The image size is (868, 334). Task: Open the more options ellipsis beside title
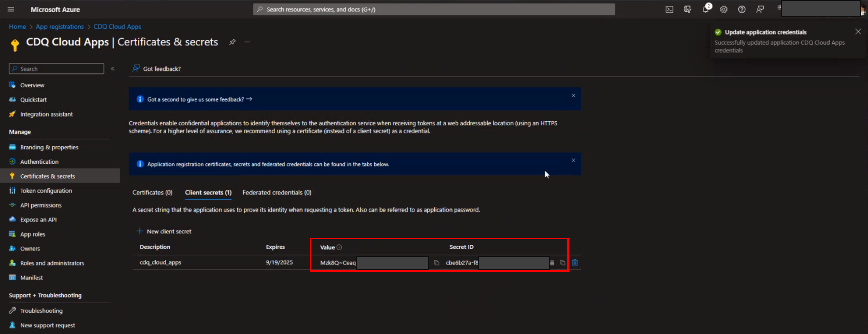(247, 42)
